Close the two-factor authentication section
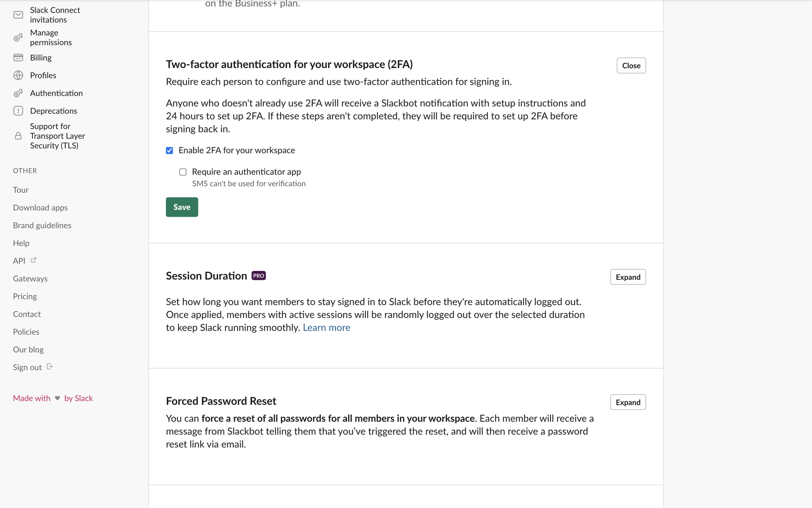The height and width of the screenshot is (508, 812). click(x=631, y=66)
